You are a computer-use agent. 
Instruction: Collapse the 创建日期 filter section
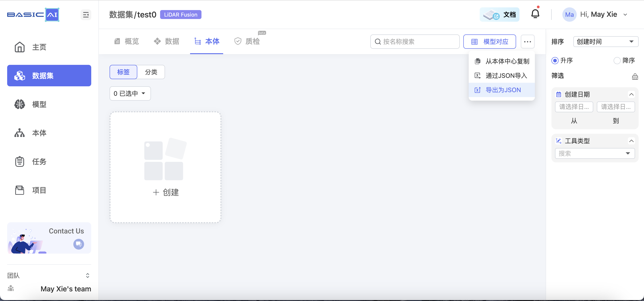631,94
